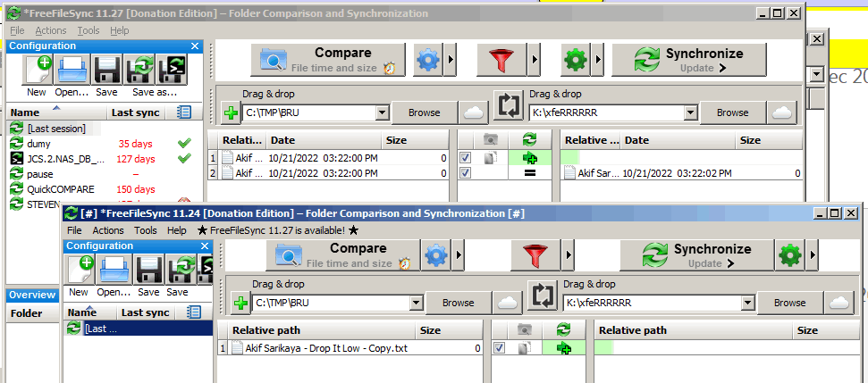This screenshot has height=383, width=868.
Task: Click left path field C:\TMP\BRU in 11.27
Action: click(309, 112)
